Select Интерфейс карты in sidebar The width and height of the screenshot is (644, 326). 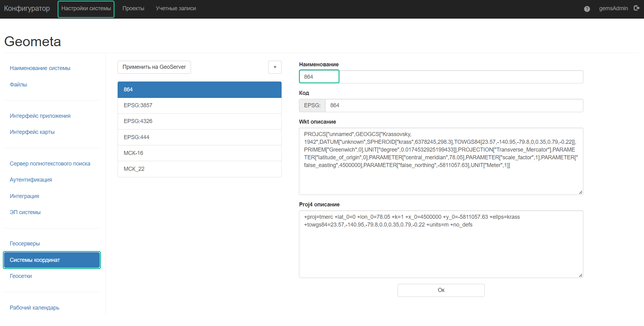pyautogui.click(x=32, y=132)
